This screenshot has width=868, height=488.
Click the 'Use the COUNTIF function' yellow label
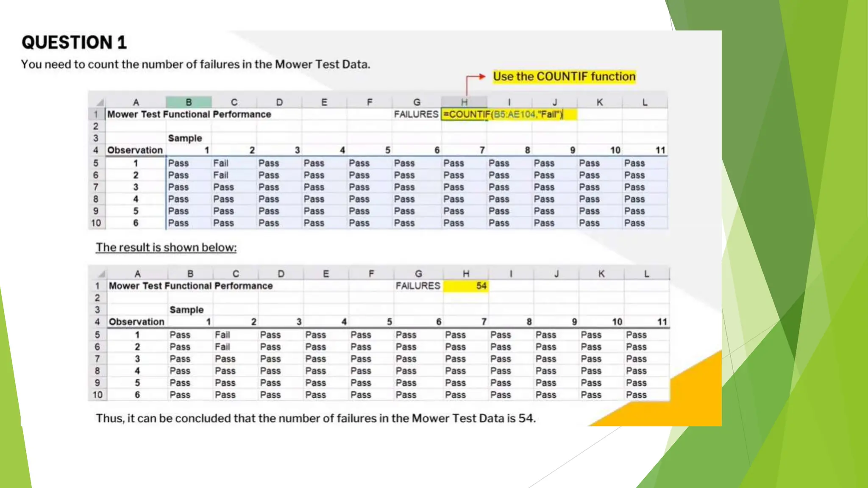[x=564, y=77]
